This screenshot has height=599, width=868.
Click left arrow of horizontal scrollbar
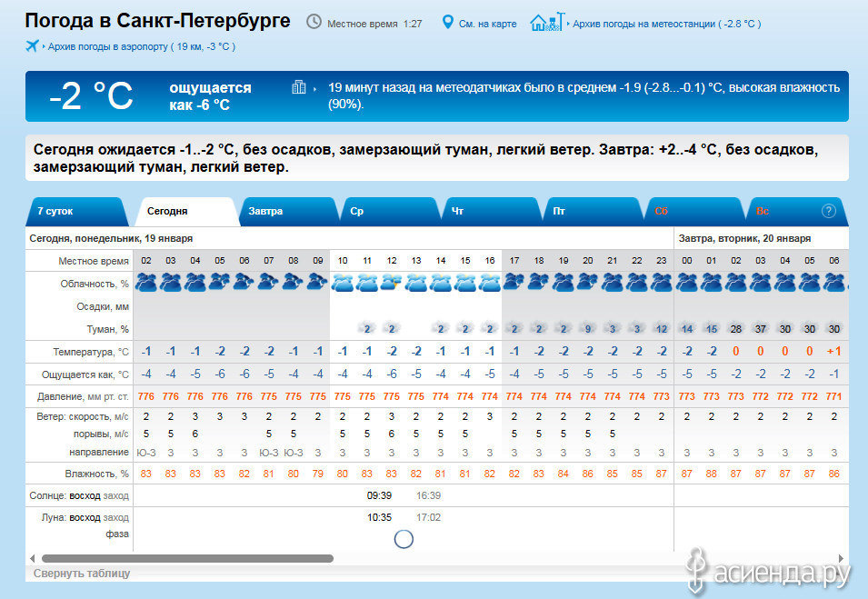[x=33, y=558]
